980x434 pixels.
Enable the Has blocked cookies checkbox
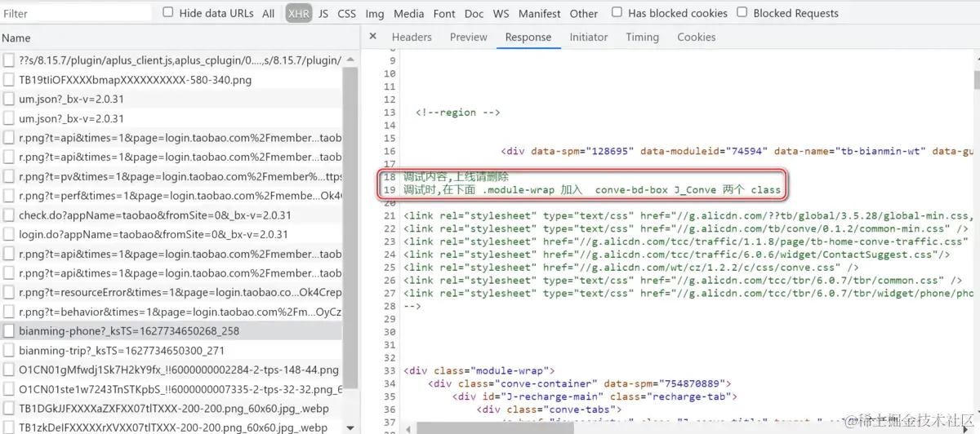[617, 12]
